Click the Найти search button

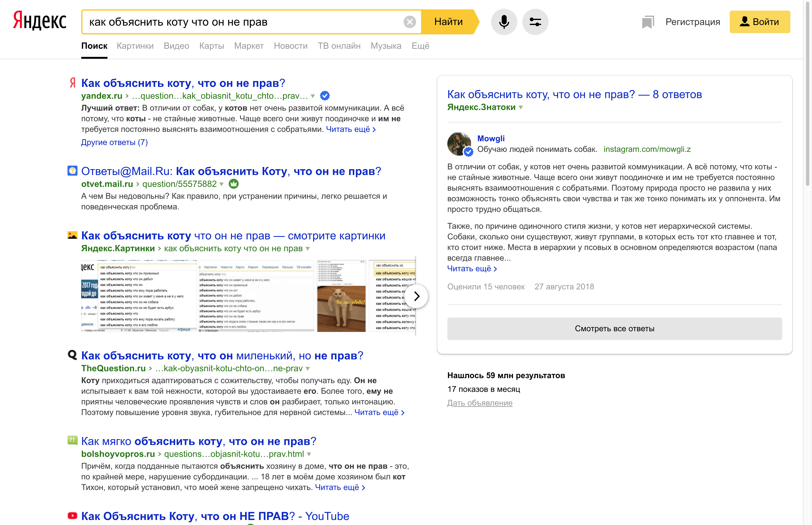[448, 22]
